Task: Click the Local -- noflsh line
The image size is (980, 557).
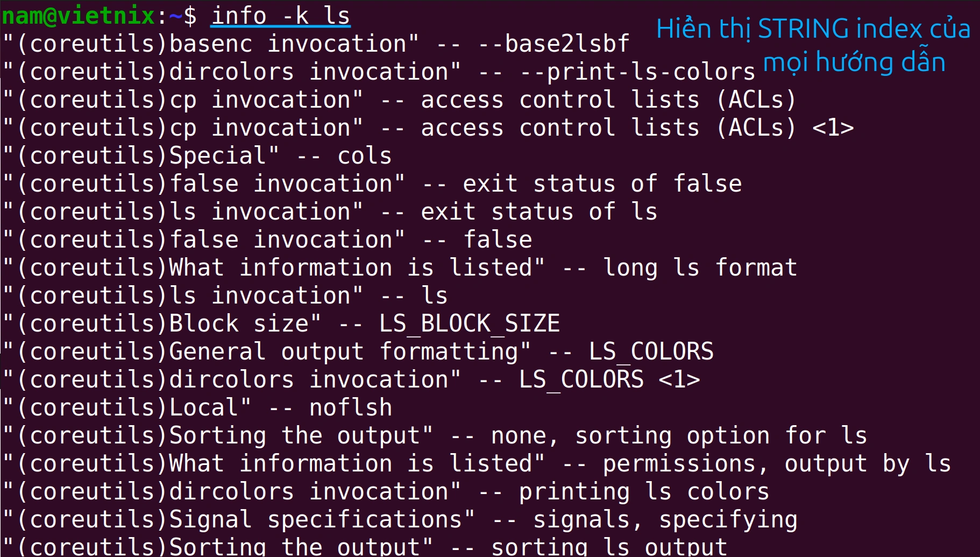Action: tap(197, 407)
